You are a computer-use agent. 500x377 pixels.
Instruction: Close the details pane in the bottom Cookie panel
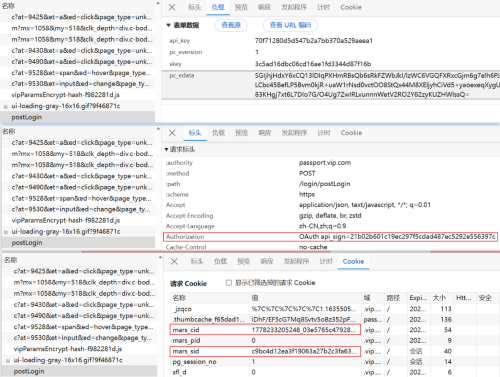(x=174, y=262)
